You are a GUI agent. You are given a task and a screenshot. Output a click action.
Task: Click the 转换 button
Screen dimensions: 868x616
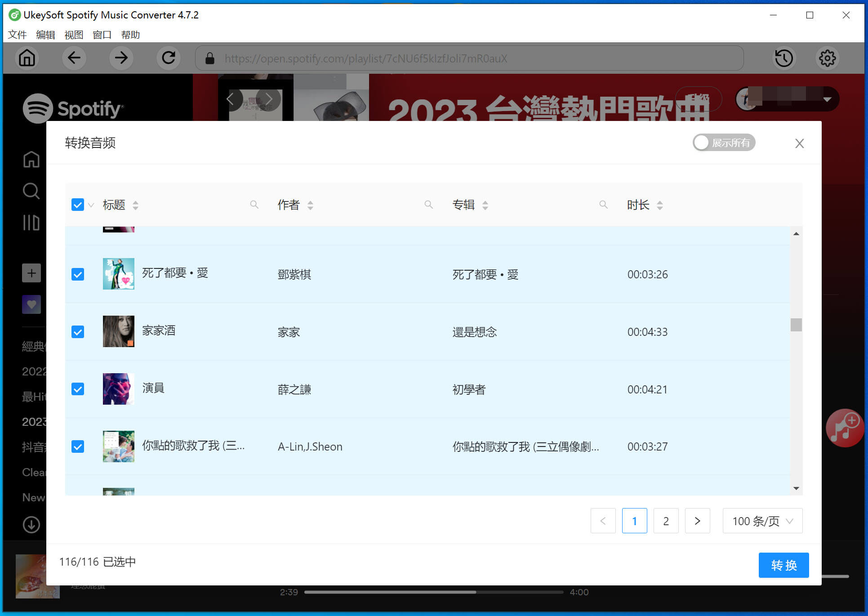pos(783,565)
